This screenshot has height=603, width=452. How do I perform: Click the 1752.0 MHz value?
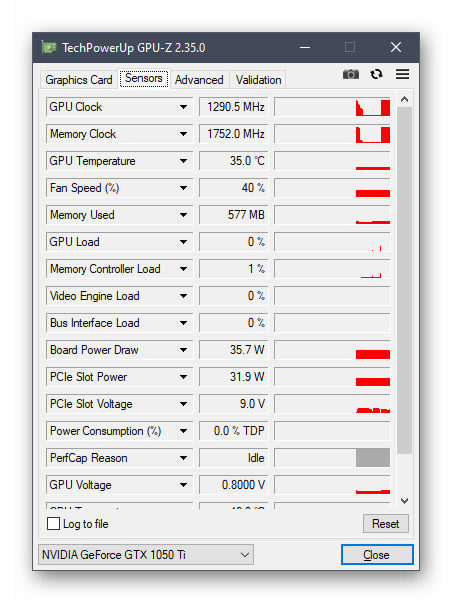(234, 134)
